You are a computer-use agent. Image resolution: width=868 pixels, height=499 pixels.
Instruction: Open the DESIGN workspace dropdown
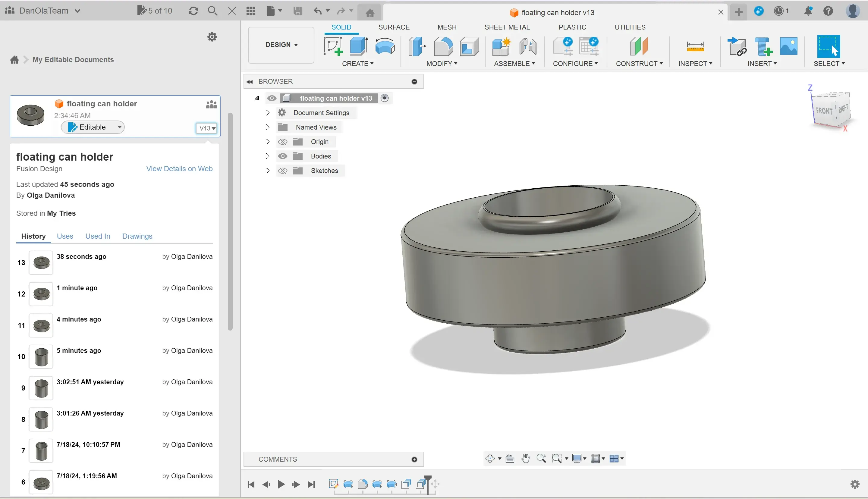coord(281,45)
